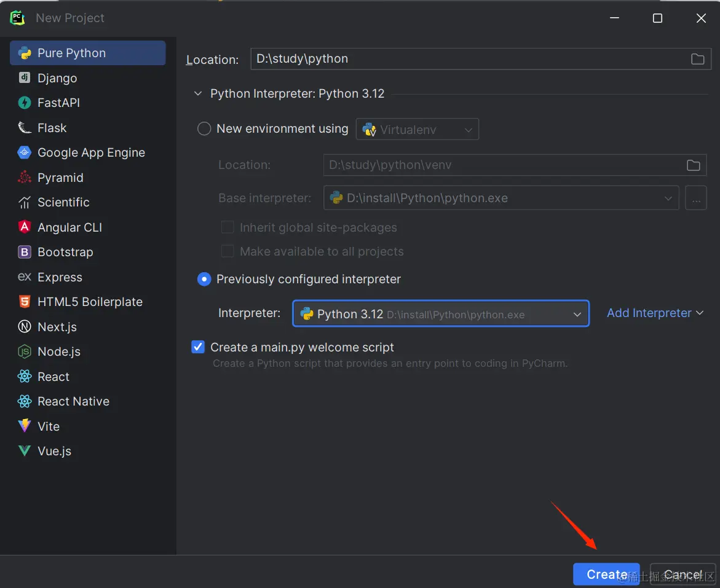Browse folder icon in venv Location field

tap(694, 165)
